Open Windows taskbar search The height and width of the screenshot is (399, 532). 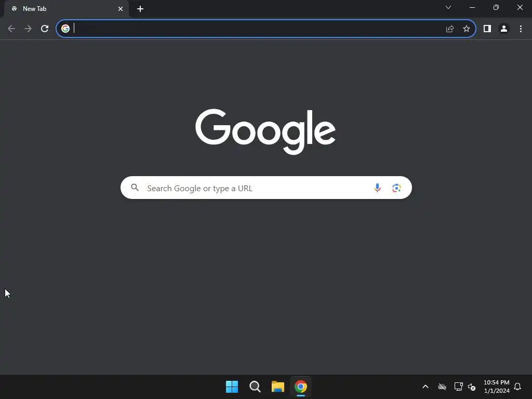[255, 387]
